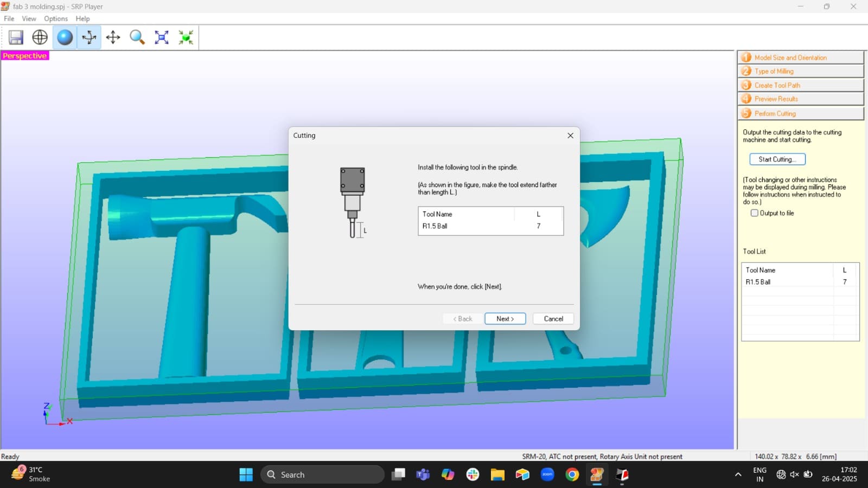This screenshot has height=488, width=868.
Task: Open Google Chrome from the taskbar
Action: point(572,475)
